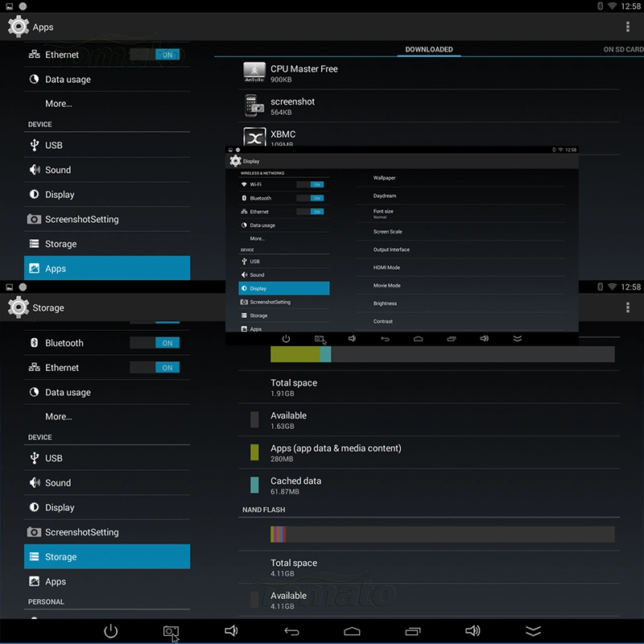644x644 pixels.
Task: Tap the home icon in the bottom navigation bar
Action: click(352, 631)
